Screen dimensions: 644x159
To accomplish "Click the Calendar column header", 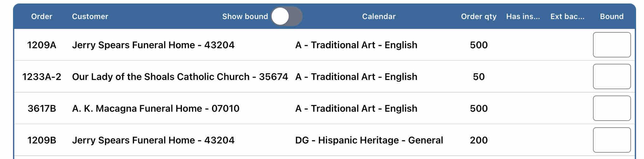I will [379, 17].
